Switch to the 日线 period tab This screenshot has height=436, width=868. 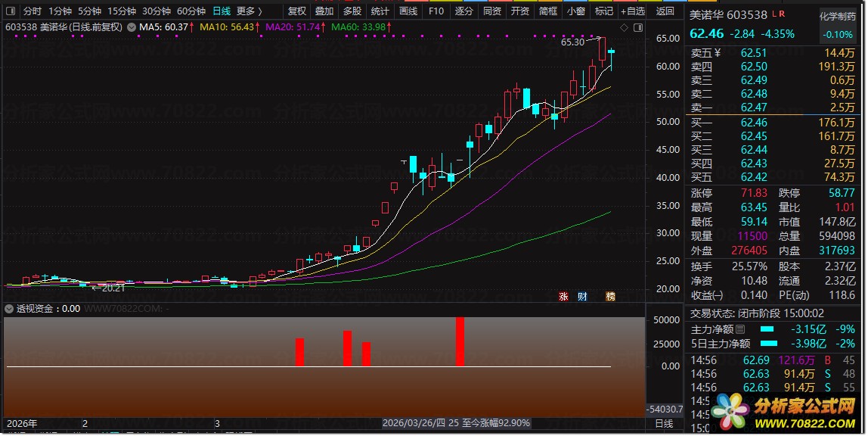point(222,11)
